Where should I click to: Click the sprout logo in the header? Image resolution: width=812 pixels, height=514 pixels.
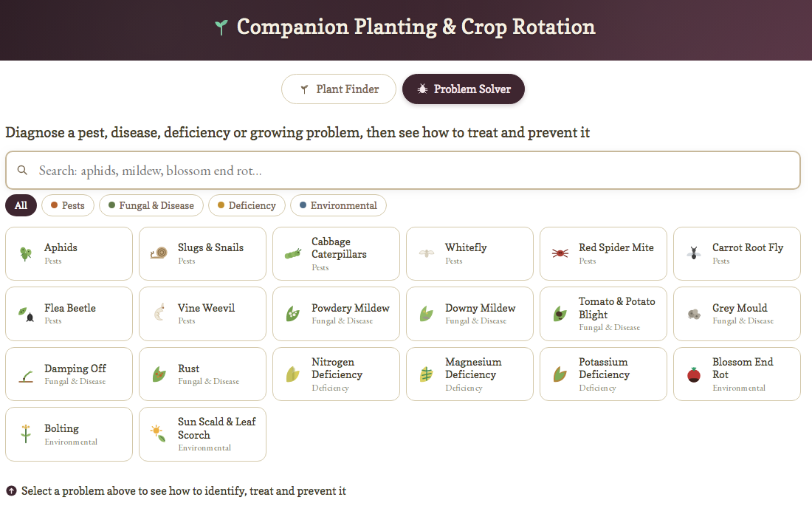click(221, 27)
